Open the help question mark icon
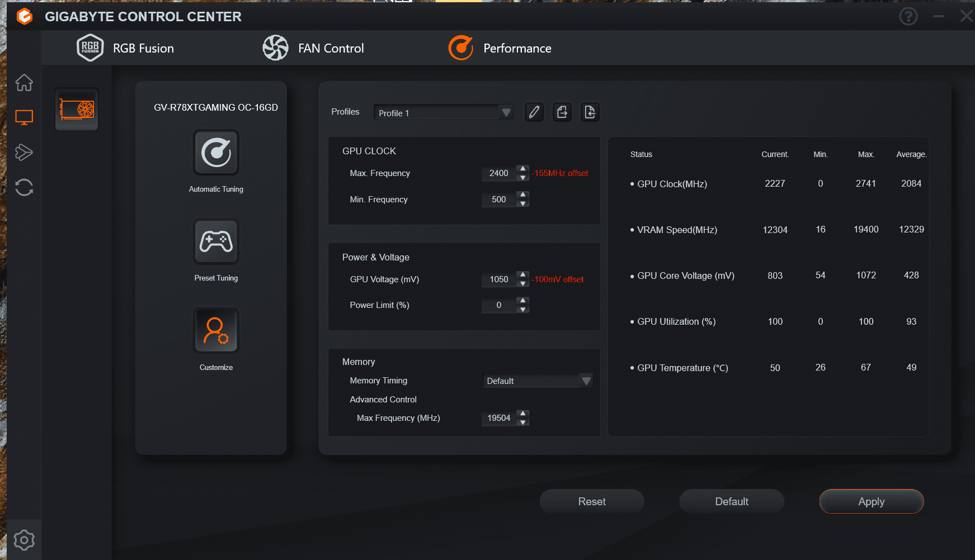The image size is (975, 560). coord(908,17)
